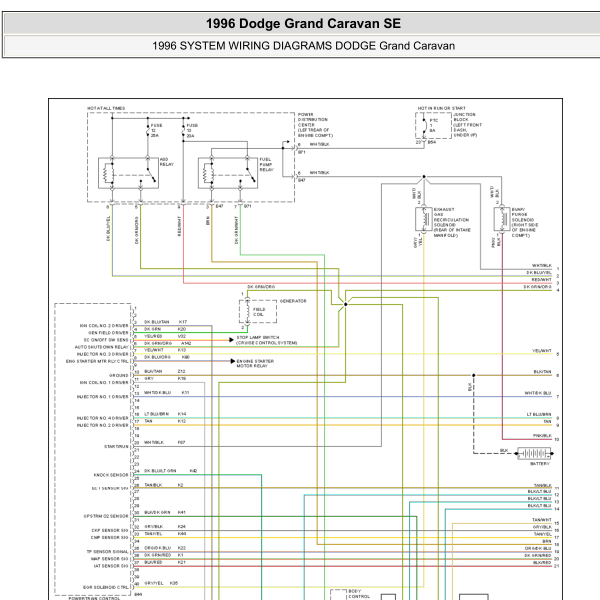Viewport: 600px width, 600px height.
Task: Click the 'MAP SENSOR SIG' pin label
Action: (x=110, y=559)
